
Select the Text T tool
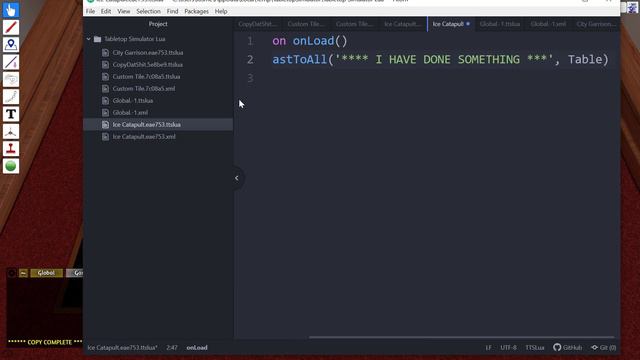point(11,114)
